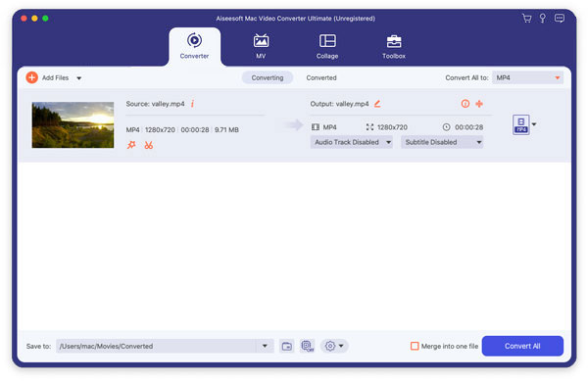Expand the arrow next to the MP4 format icon

(534, 124)
